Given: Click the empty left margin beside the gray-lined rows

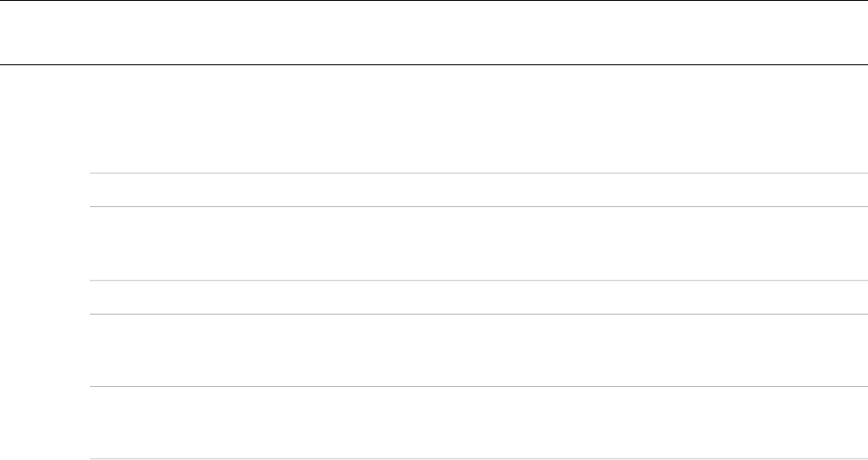Looking at the screenshot, I should tap(44, 308).
